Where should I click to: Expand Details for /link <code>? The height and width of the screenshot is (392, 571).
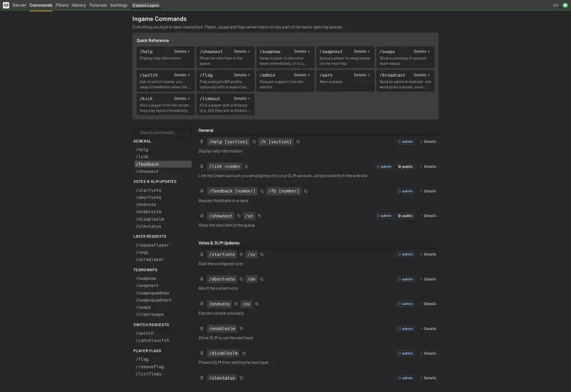pos(428,166)
